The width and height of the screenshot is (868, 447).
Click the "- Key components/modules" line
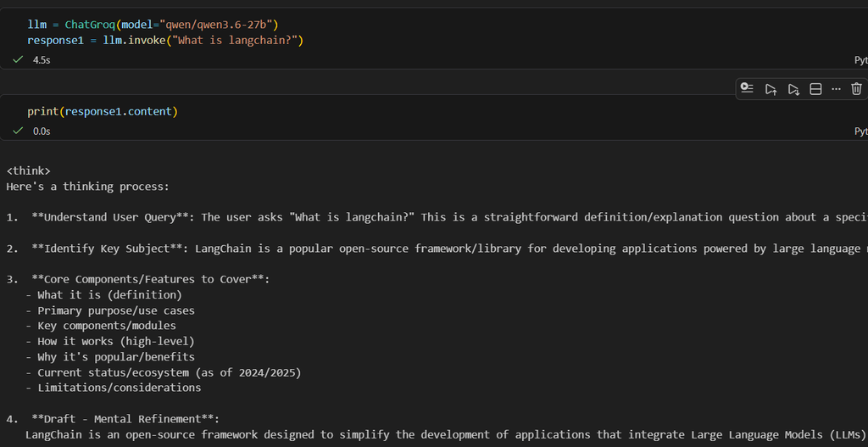(100, 326)
